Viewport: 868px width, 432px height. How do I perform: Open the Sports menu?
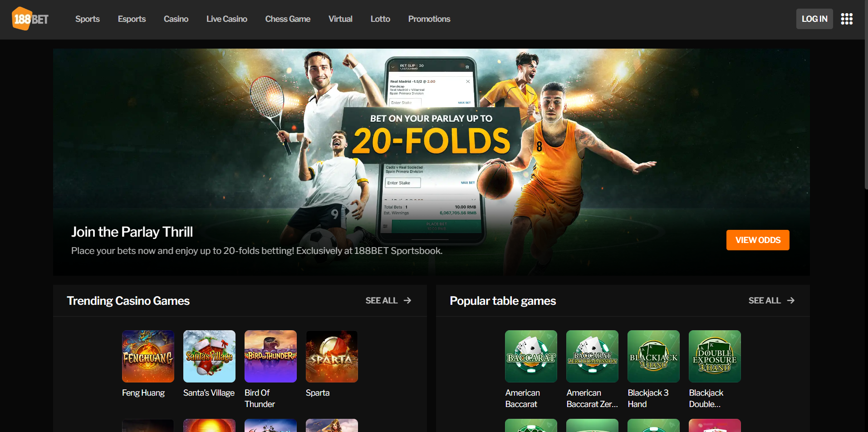click(x=88, y=19)
